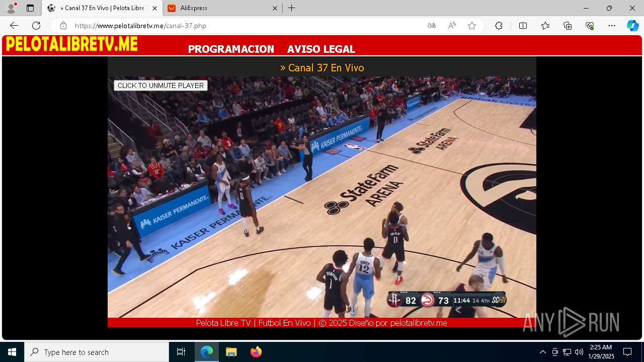Show hidden system tray icons
Screen dimensions: 644x362
pyautogui.click(x=542, y=352)
